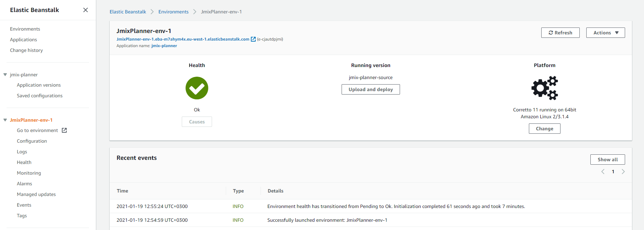644x230 pixels.
Task: Open Configuration in the sidebar
Action: (32, 141)
